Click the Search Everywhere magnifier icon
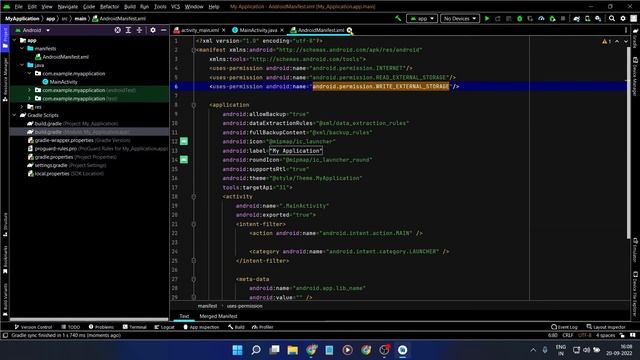This screenshot has width=640, height=360. click(612, 18)
